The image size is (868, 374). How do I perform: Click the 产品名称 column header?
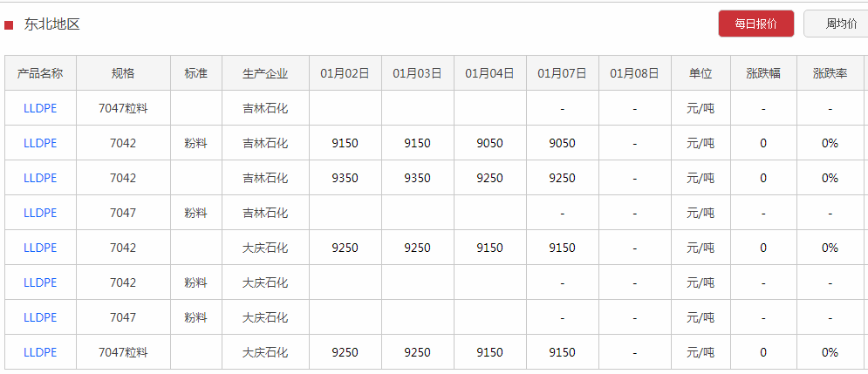pos(40,73)
